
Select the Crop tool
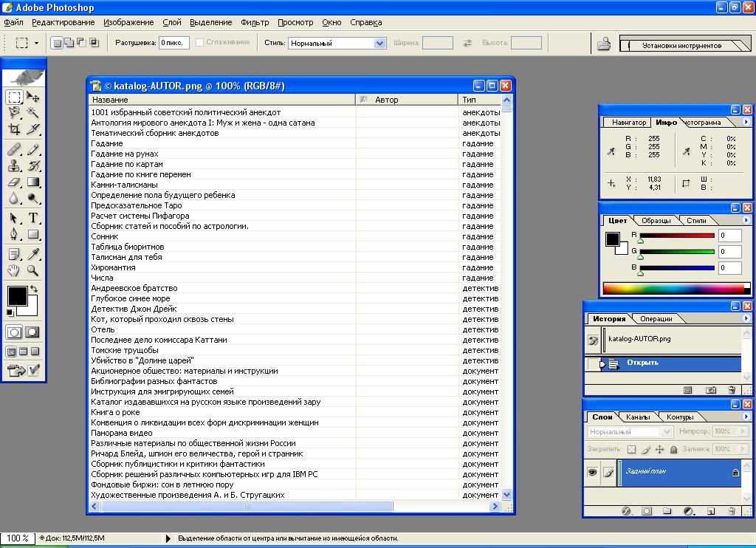[x=15, y=129]
